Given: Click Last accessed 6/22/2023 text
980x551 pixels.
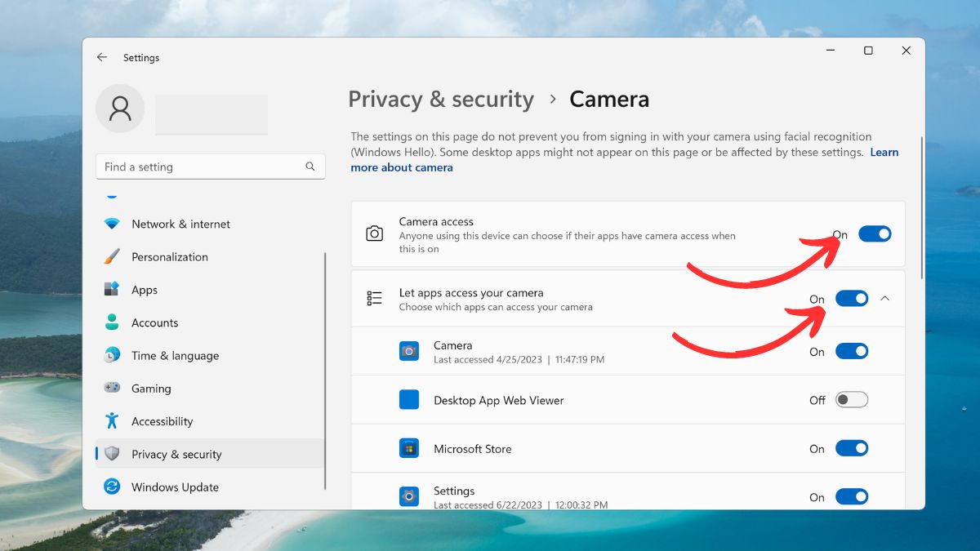Looking at the screenshot, I should coord(521,505).
